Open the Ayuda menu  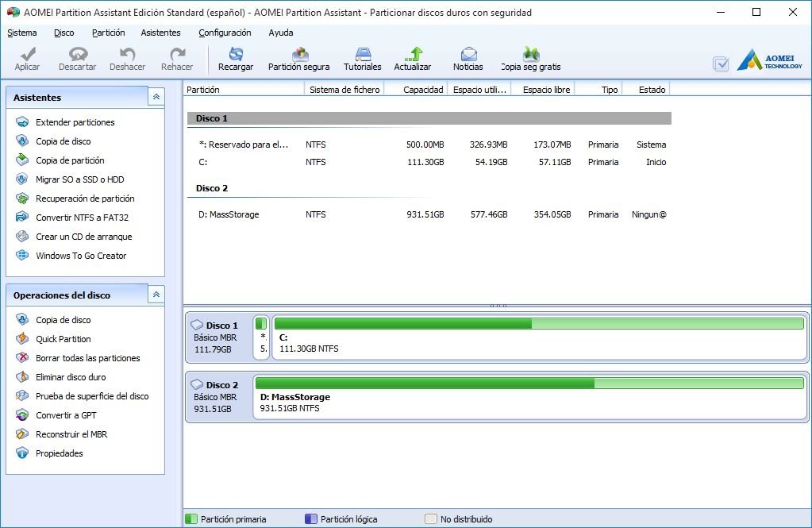[281, 33]
